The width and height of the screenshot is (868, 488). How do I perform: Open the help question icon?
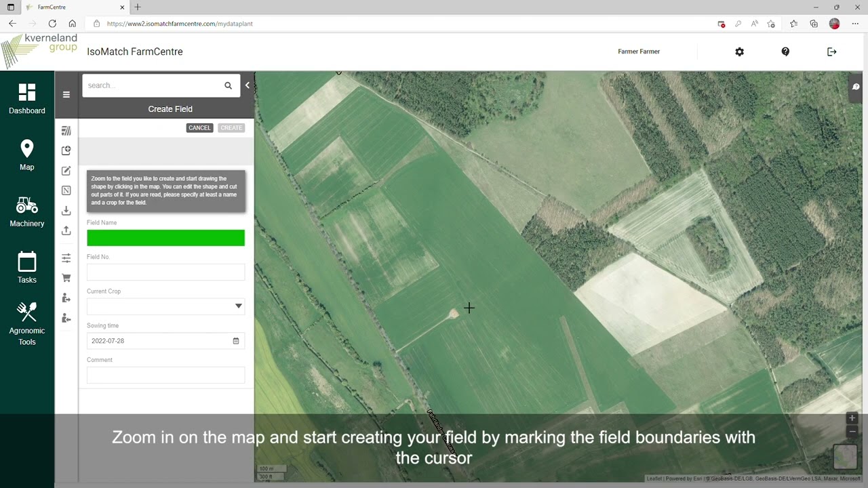785,52
